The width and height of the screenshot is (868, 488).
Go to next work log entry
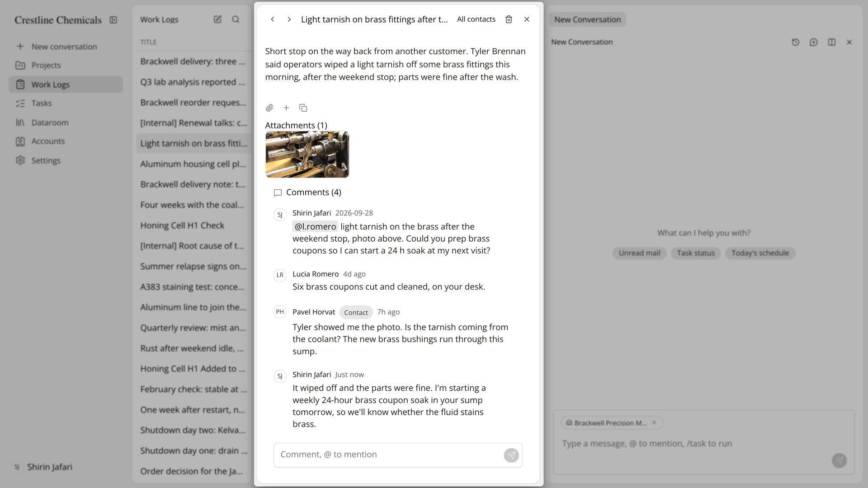coord(289,19)
